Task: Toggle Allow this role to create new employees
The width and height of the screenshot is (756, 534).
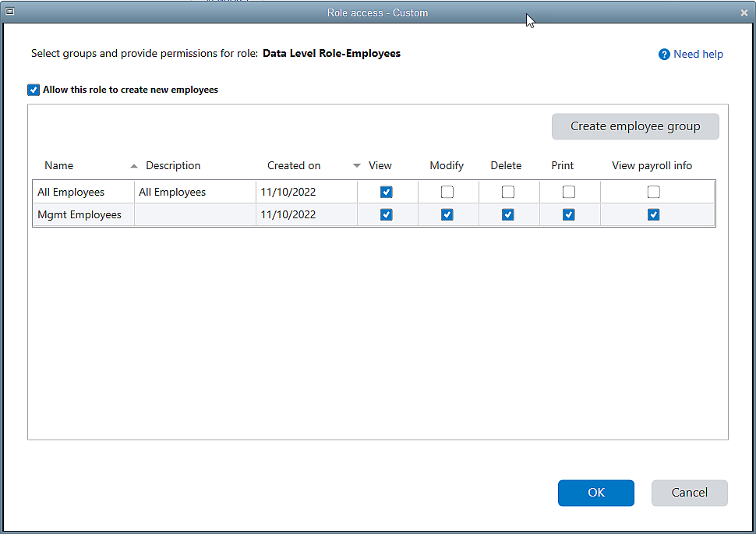Action: tap(34, 90)
